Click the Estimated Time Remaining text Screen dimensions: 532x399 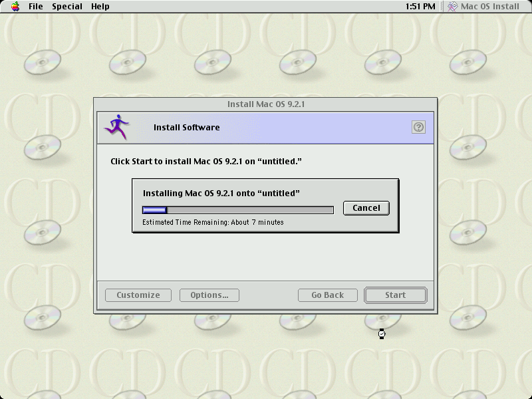213,222
